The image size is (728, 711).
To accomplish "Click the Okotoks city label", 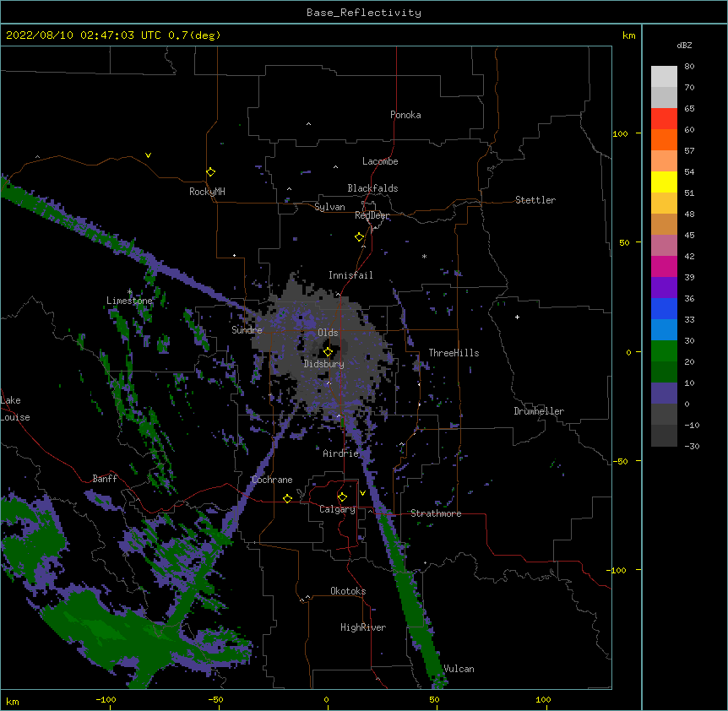I will pos(348,591).
